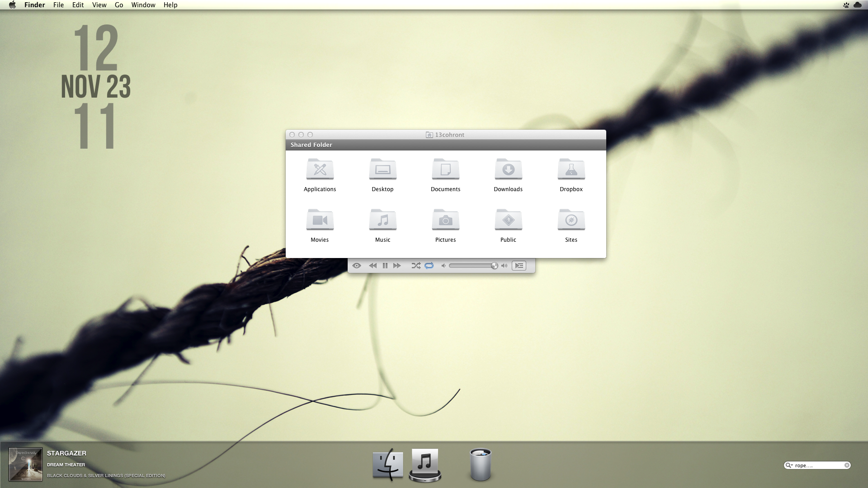
Task: Open the File menu
Action: (x=58, y=5)
